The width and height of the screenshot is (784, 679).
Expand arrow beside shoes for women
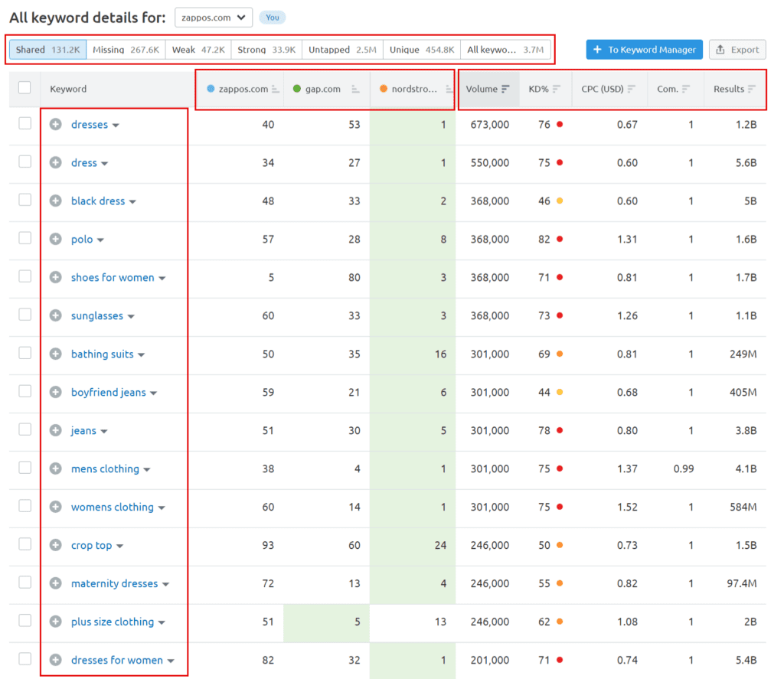[162, 279]
